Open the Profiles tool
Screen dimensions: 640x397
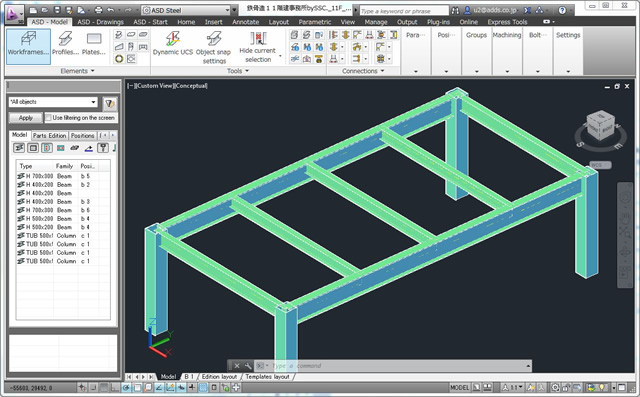pyautogui.click(x=65, y=44)
